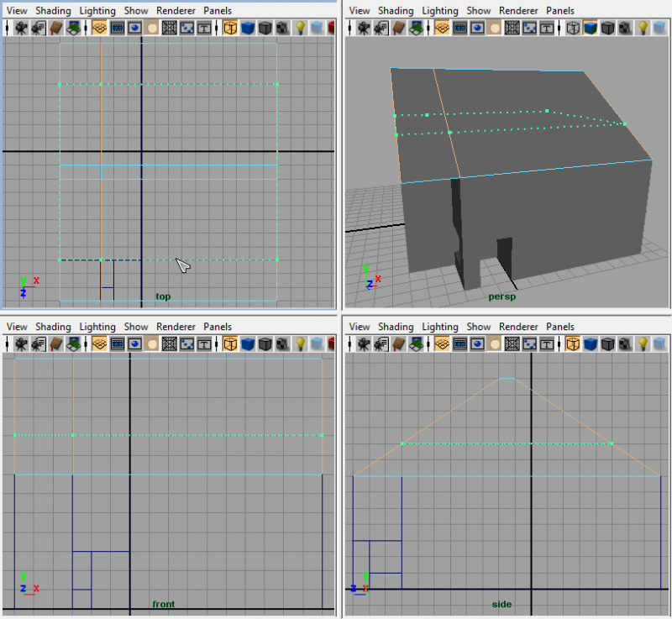Click Textured display icon in top view toolbar
Viewport: 672px width, 619px height.
[281, 28]
